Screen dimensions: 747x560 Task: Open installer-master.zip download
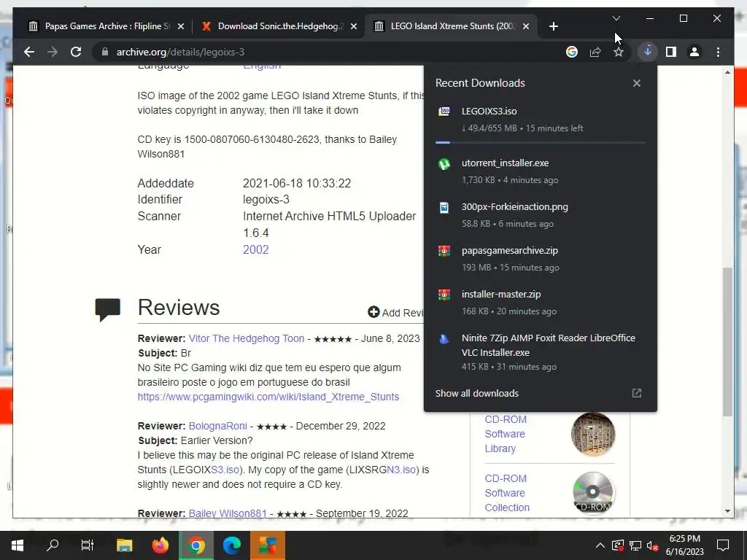tap(541, 303)
